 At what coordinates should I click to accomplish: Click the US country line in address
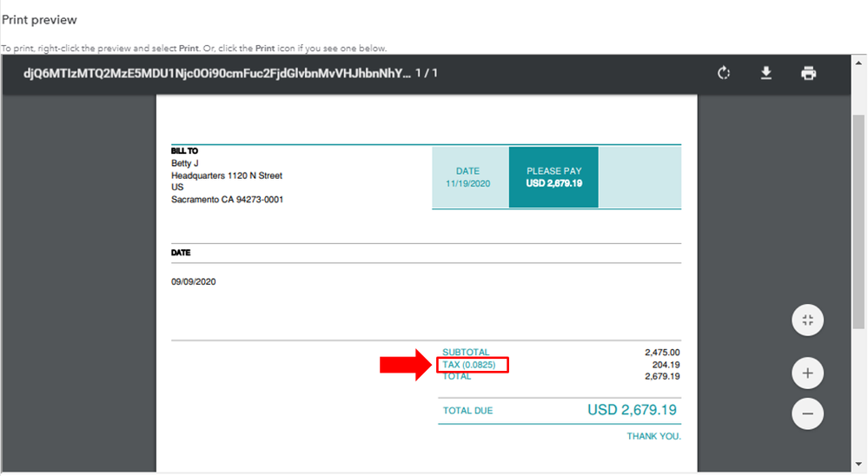(177, 187)
